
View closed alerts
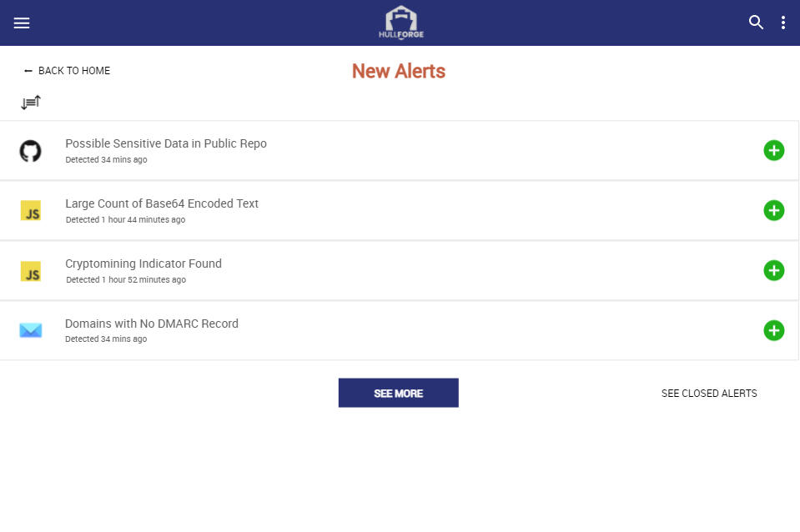[x=709, y=394]
